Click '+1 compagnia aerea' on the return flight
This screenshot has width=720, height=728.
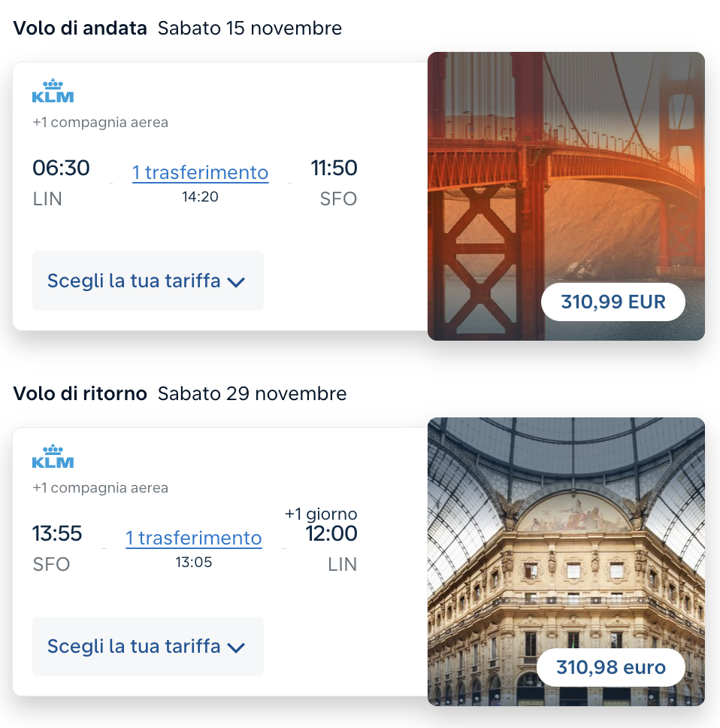coord(100,488)
